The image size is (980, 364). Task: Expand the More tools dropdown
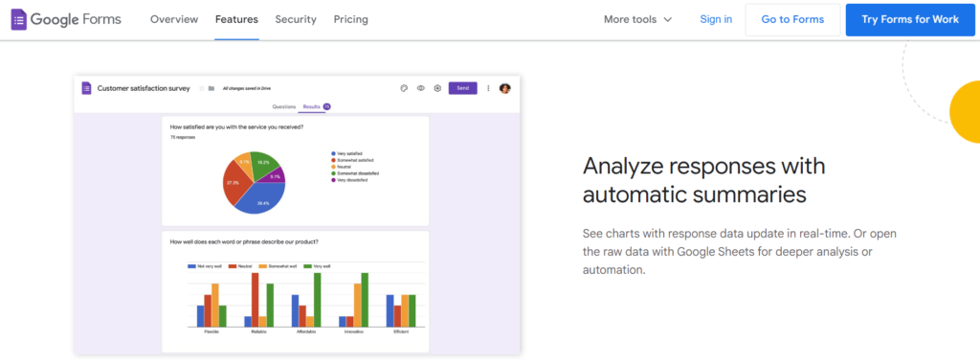point(637,19)
